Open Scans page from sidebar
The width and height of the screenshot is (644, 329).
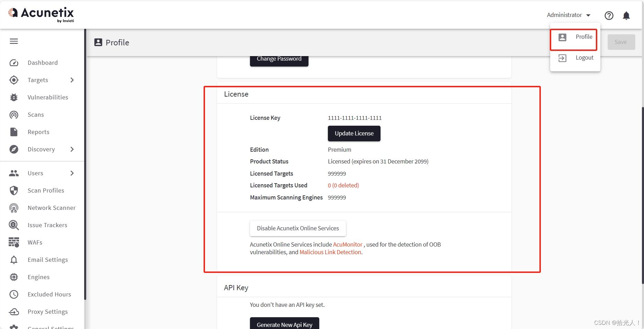coord(36,115)
